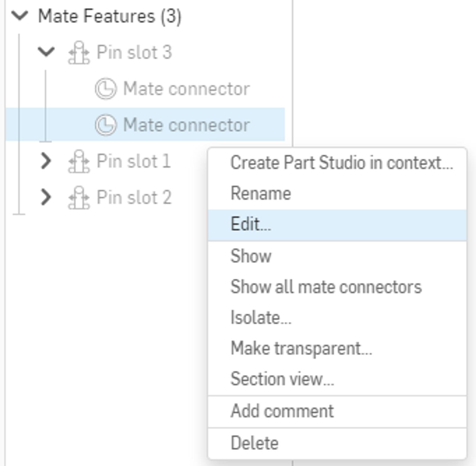Open Section view from the menu
This screenshot has width=476, height=466.
click(x=282, y=379)
